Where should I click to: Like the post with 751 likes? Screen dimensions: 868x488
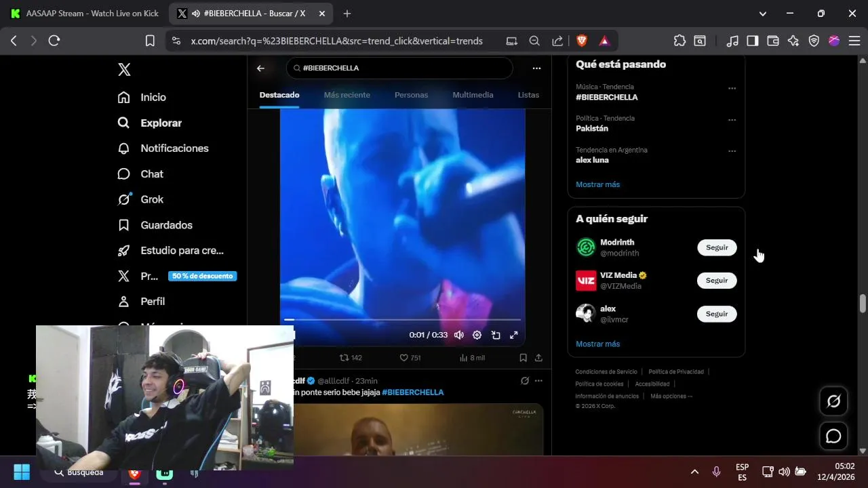(410, 358)
